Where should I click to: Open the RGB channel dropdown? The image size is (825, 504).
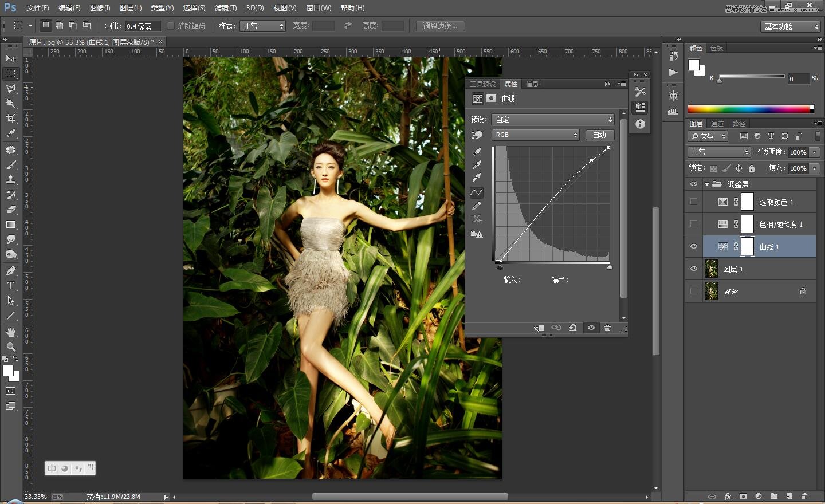[x=535, y=135]
